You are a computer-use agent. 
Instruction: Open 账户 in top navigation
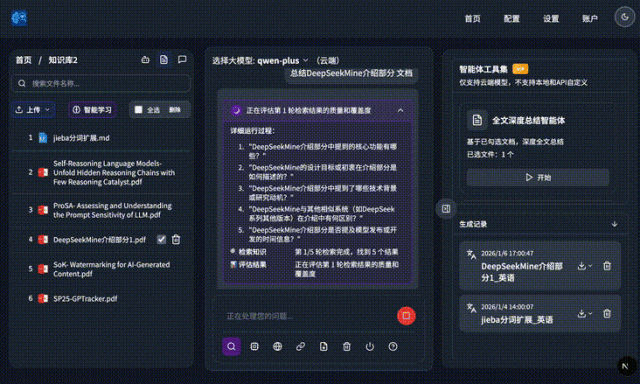tap(590, 19)
